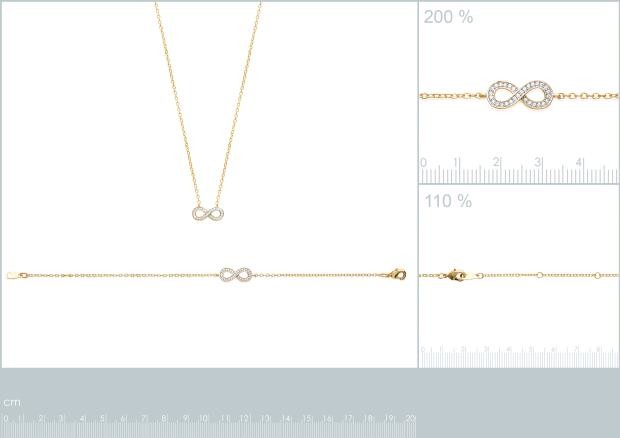Screen dimensions: 620x438
Task: Click the 5 mark on bottom ruler
Action: pos(102,418)
